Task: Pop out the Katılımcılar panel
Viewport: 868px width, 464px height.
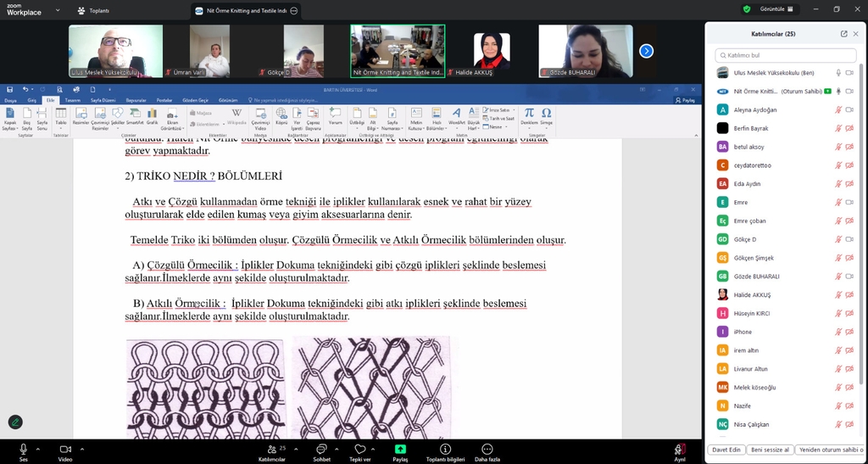Action: (843, 34)
